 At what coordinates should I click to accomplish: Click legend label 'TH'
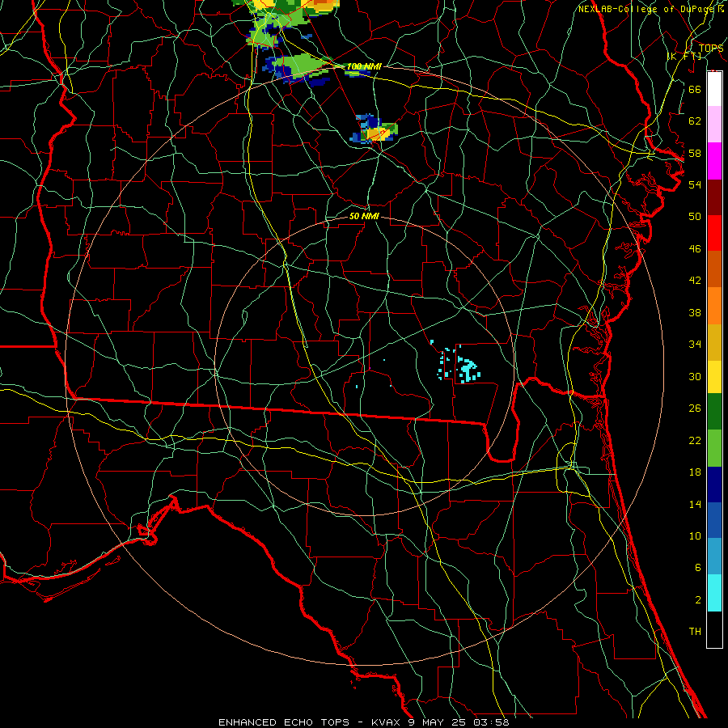695,632
